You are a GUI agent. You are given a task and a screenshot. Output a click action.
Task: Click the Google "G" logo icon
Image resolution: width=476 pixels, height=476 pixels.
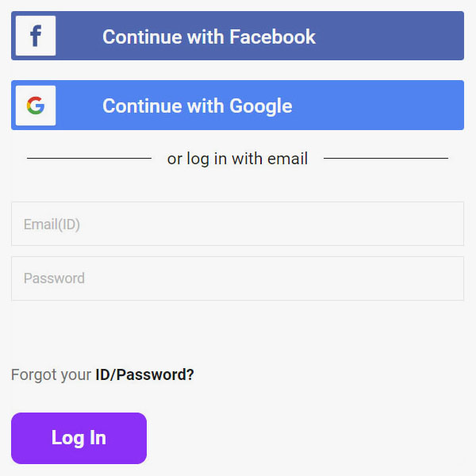click(36, 106)
